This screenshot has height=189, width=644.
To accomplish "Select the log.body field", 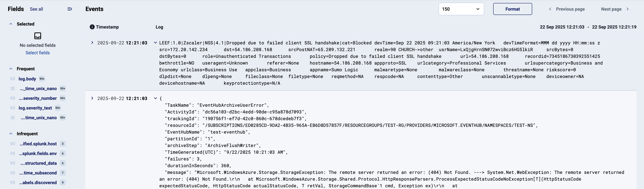I will pyautogui.click(x=27, y=79).
